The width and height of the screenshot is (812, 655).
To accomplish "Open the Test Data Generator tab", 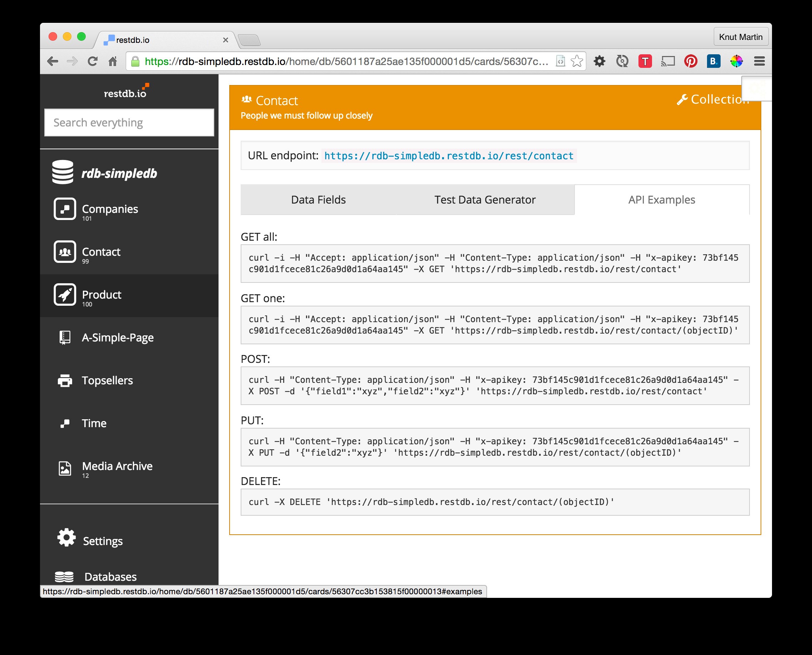I will (x=485, y=200).
